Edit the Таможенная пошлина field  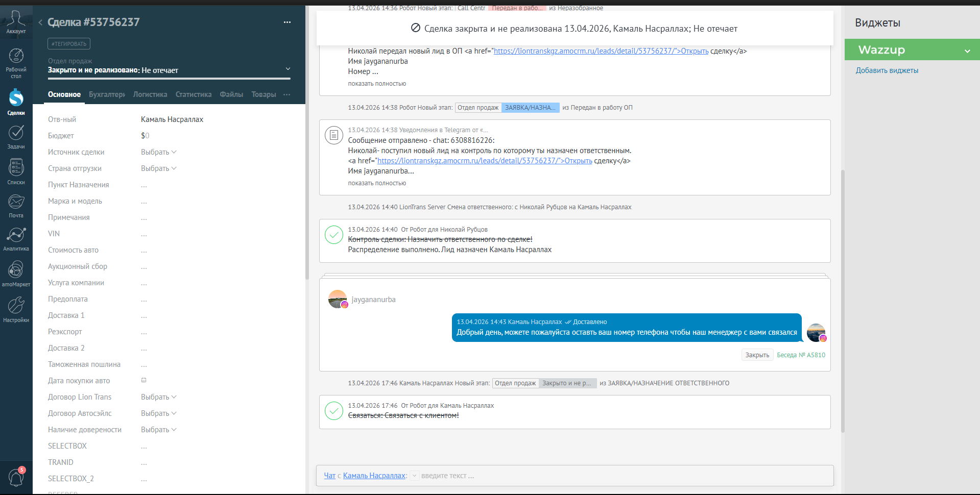coord(144,364)
